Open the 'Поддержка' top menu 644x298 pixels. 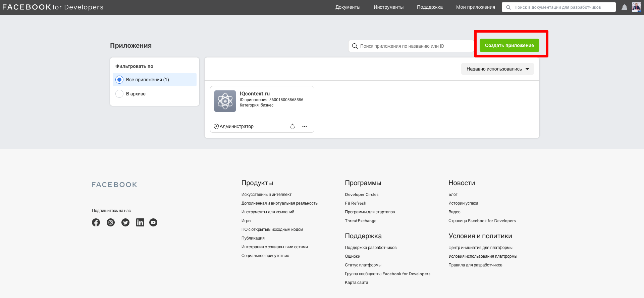coord(430,7)
